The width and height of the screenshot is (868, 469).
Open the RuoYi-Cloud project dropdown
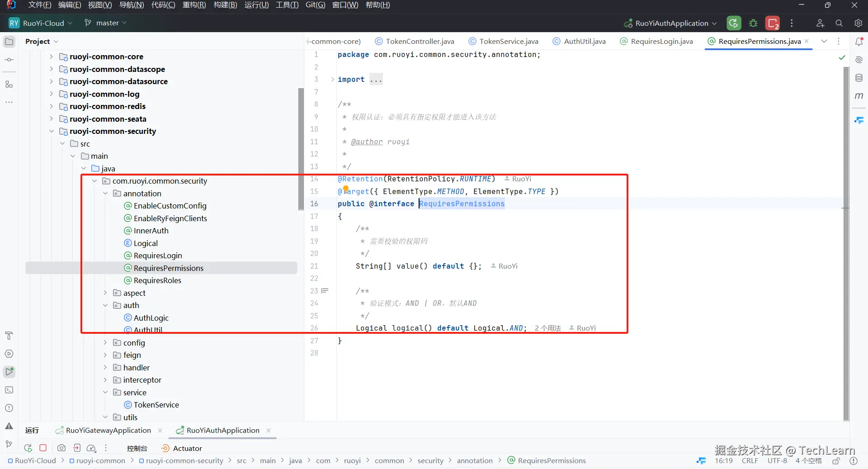click(41, 23)
